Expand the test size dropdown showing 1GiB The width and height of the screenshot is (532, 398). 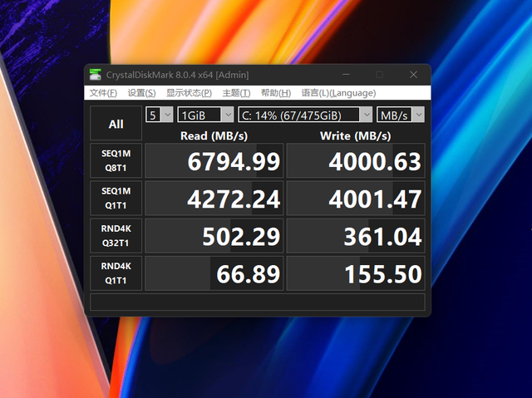click(x=205, y=115)
